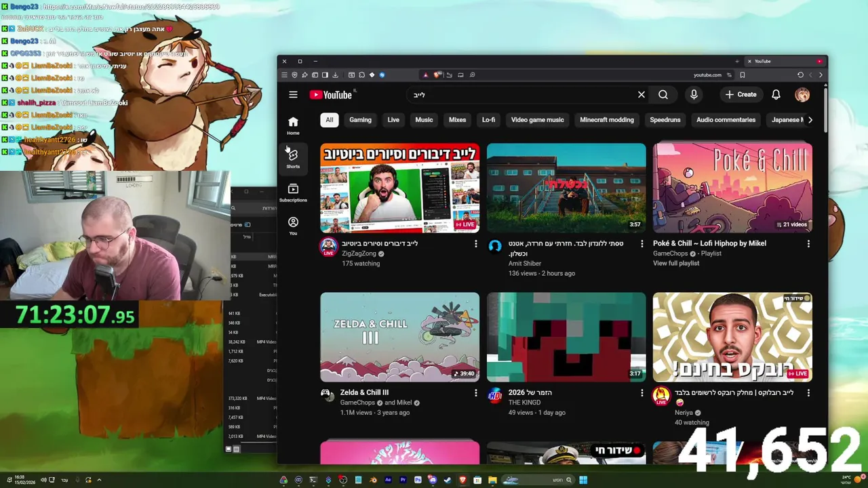Screen dimensions: 868x488
Task: Open Brave from the taskbar
Action: click(x=462, y=480)
